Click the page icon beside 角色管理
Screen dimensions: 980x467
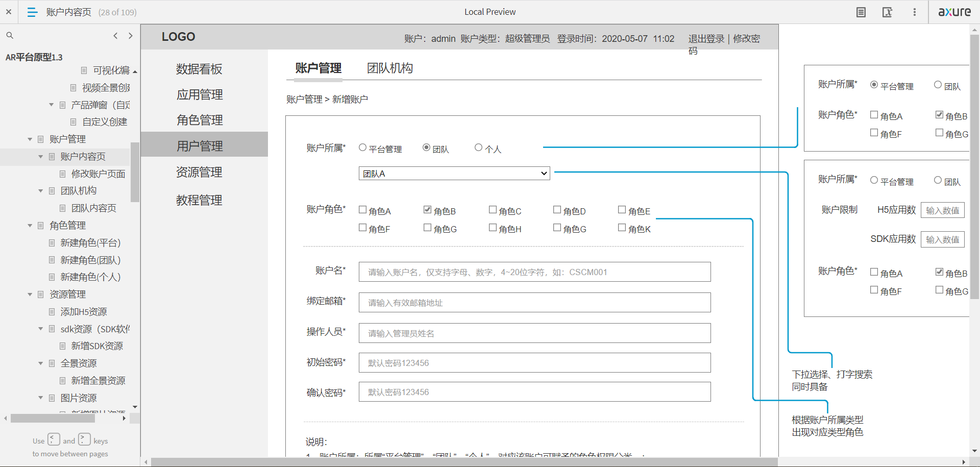pos(41,225)
